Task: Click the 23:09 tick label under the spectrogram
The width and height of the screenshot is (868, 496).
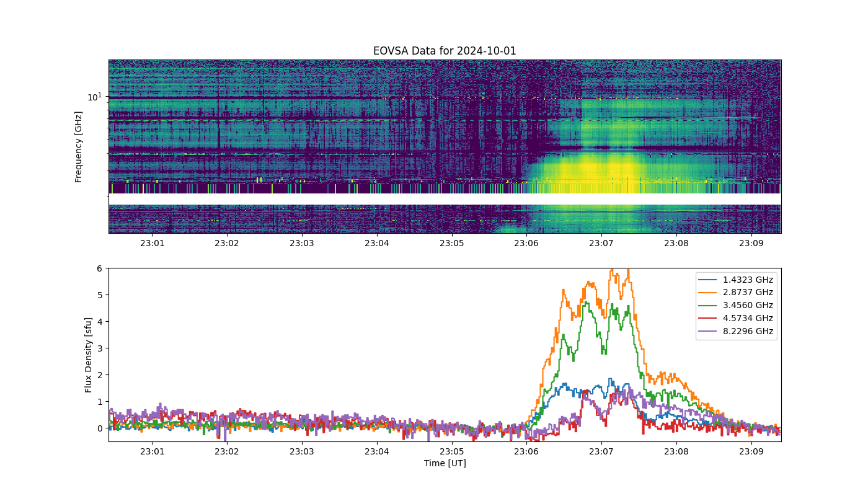Action: tap(751, 243)
